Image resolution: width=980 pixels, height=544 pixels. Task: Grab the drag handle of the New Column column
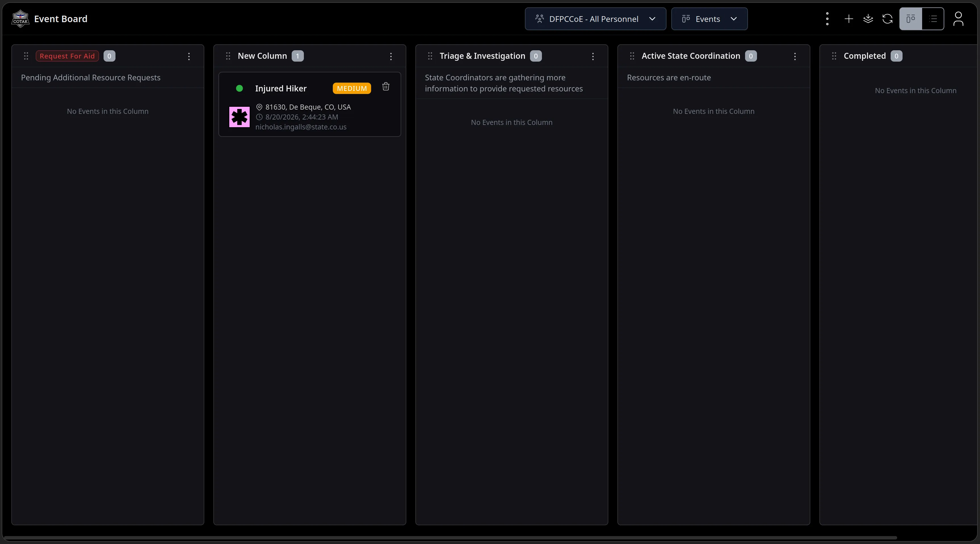click(228, 56)
